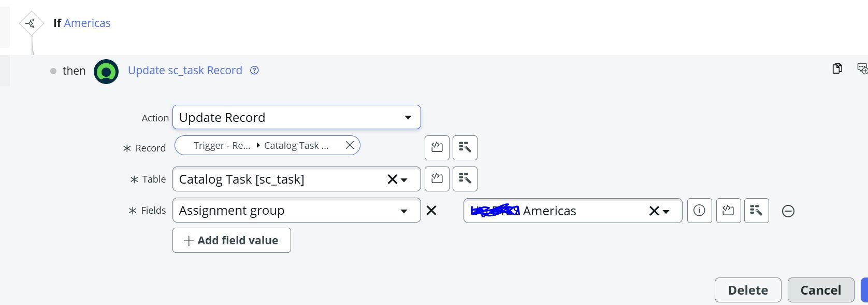Clear the Americas group value
This screenshot has width=868, height=305.
[654, 211]
